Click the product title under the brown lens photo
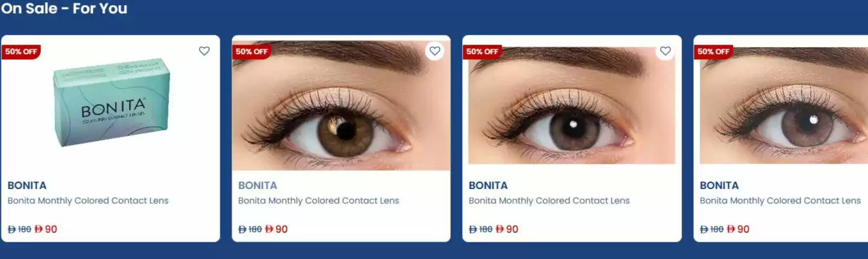The height and width of the screenshot is (259, 868). coord(319,201)
